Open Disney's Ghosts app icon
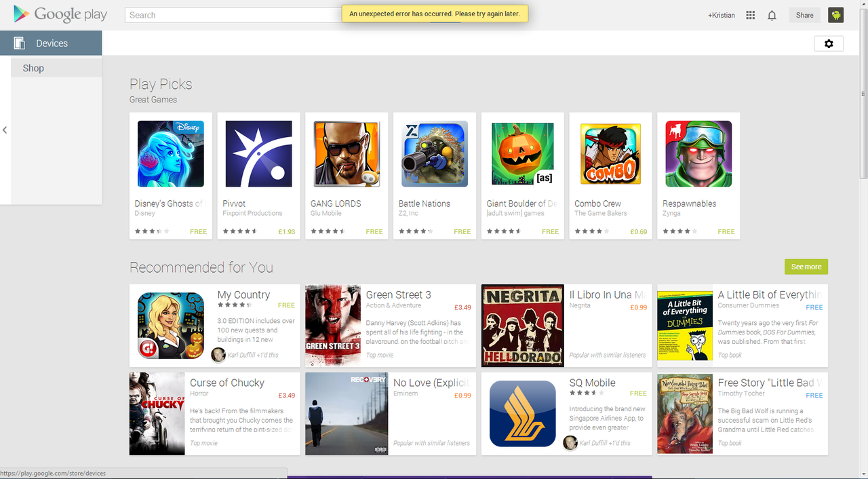 tap(170, 154)
